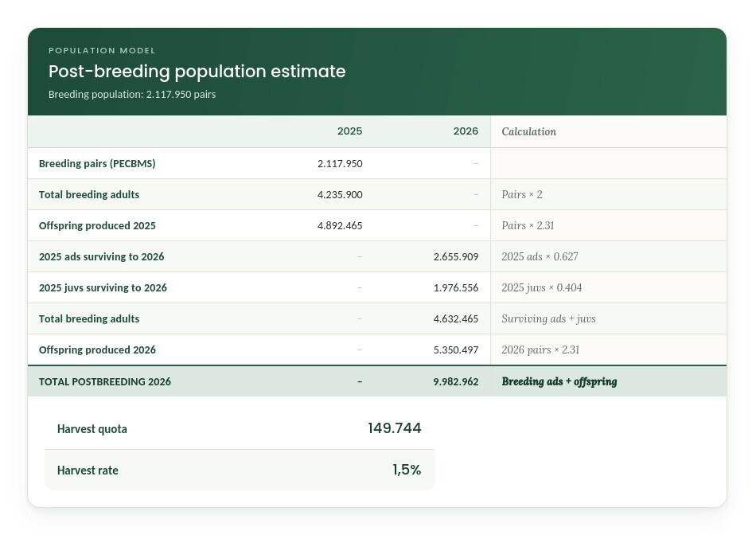This screenshot has height=535, width=756.
Task: Click the value 4.892.465
Action: pos(340,226)
